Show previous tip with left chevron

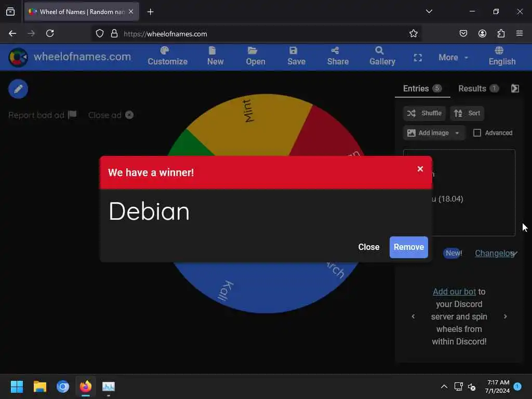click(413, 316)
